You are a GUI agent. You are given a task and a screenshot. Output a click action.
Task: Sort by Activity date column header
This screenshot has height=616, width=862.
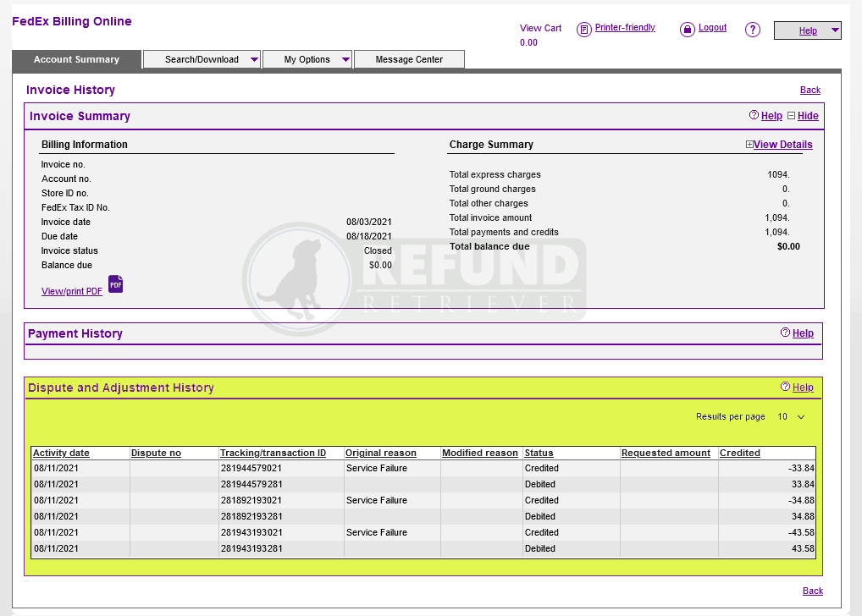[61, 453]
